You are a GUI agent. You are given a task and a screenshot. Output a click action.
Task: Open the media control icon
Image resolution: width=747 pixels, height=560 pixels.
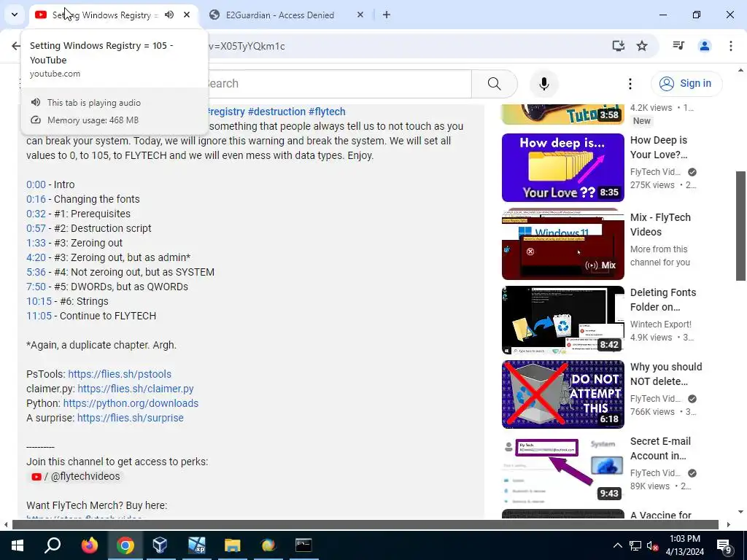[x=678, y=46]
